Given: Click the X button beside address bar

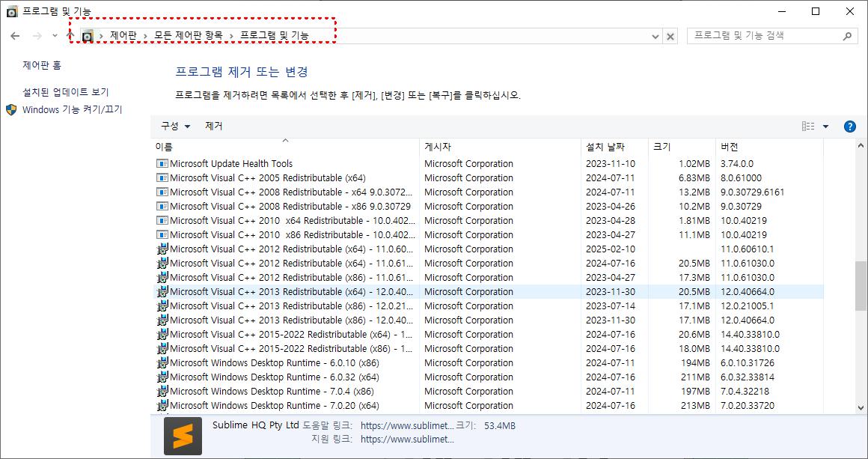Looking at the screenshot, I should point(670,37).
